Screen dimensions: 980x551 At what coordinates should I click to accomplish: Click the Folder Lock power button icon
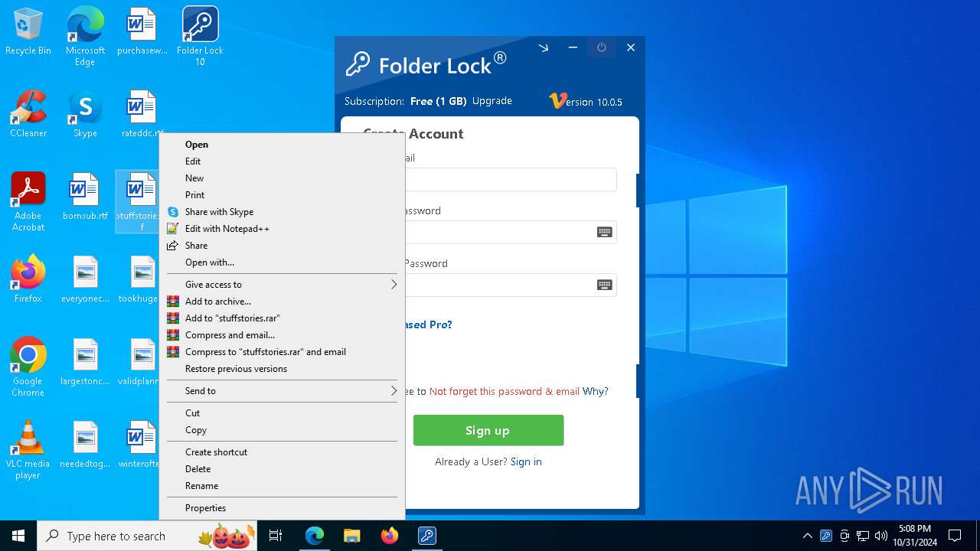602,47
